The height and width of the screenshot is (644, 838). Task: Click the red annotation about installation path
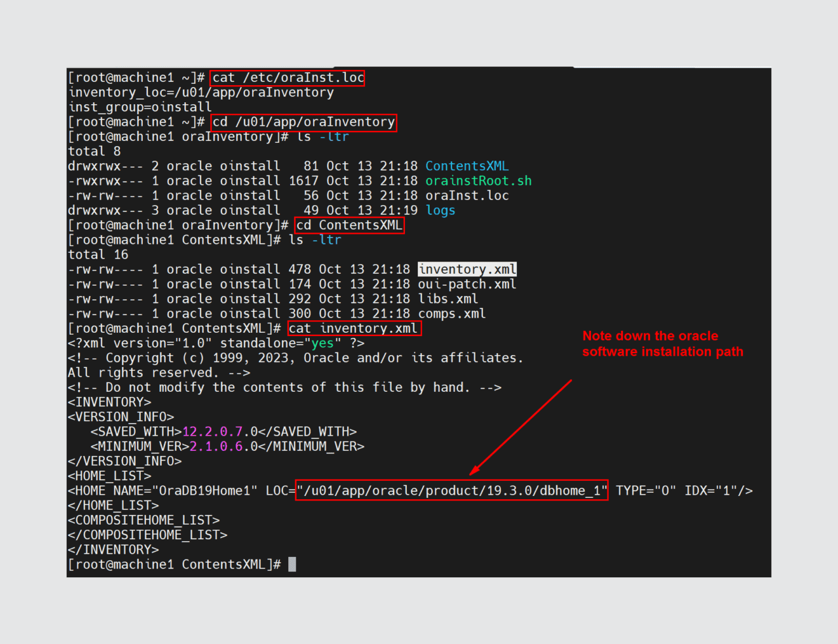tap(662, 344)
